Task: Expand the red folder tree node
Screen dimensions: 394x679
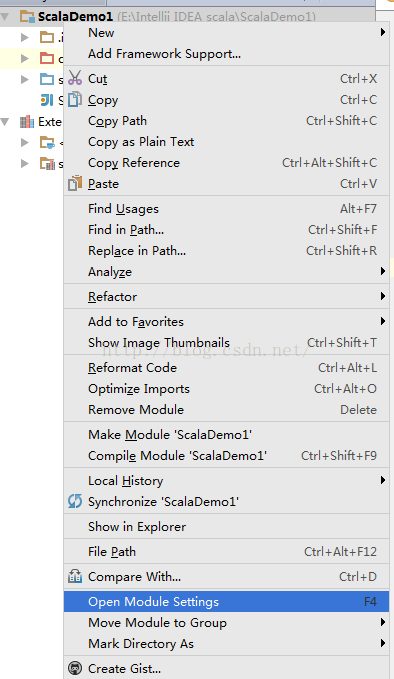Action: (25, 58)
